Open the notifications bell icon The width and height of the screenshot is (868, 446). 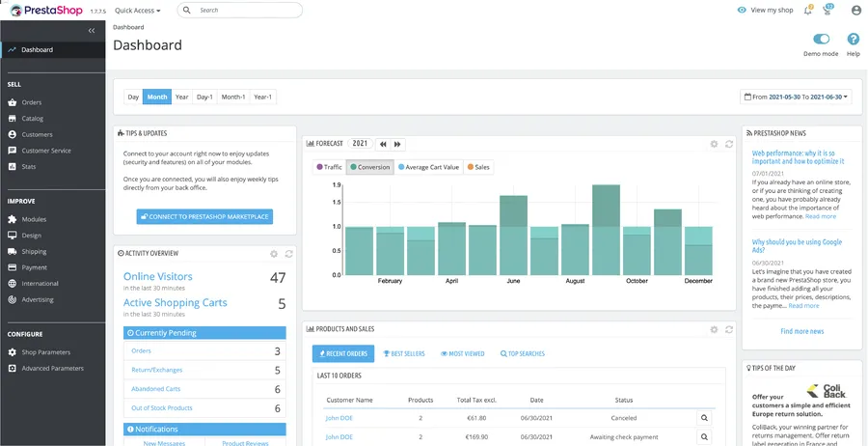click(x=807, y=10)
